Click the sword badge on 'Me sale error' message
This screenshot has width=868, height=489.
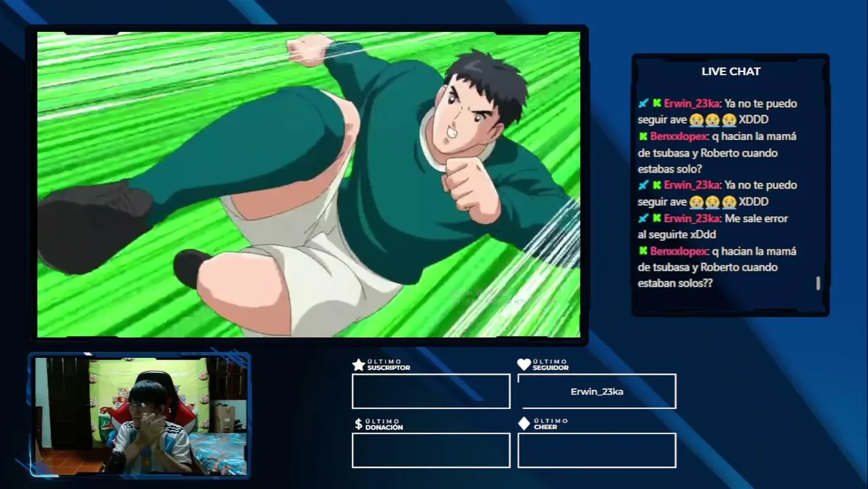pos(643,219)
